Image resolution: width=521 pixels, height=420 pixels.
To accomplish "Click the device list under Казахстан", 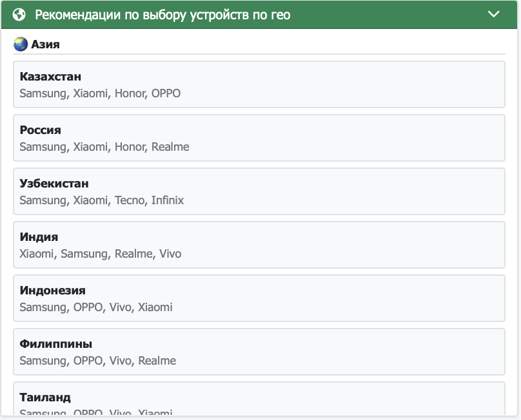I will [x=100, y=93].
